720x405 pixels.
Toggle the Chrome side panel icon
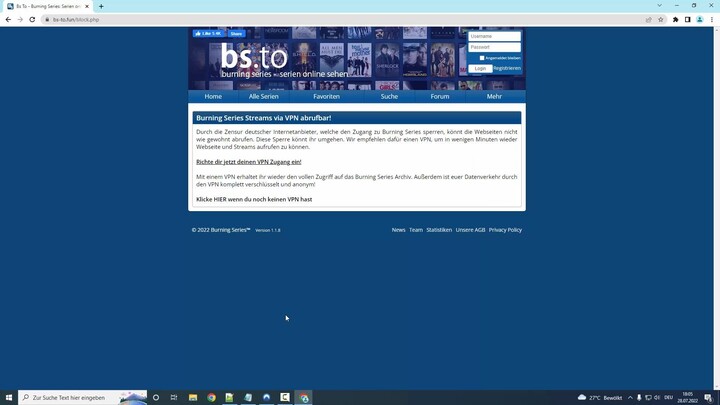coord(687,20)
